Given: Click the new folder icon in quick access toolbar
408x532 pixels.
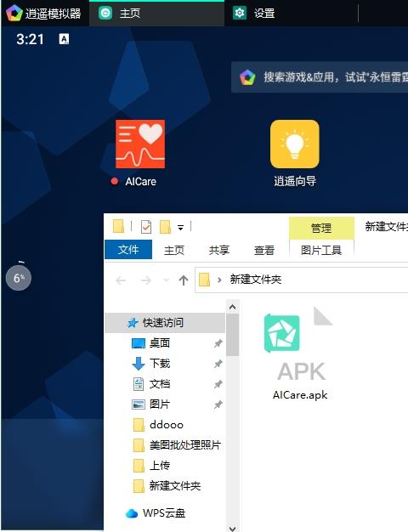Looking at the screenshot, I should pyautogui.click(x=165, y=227).
